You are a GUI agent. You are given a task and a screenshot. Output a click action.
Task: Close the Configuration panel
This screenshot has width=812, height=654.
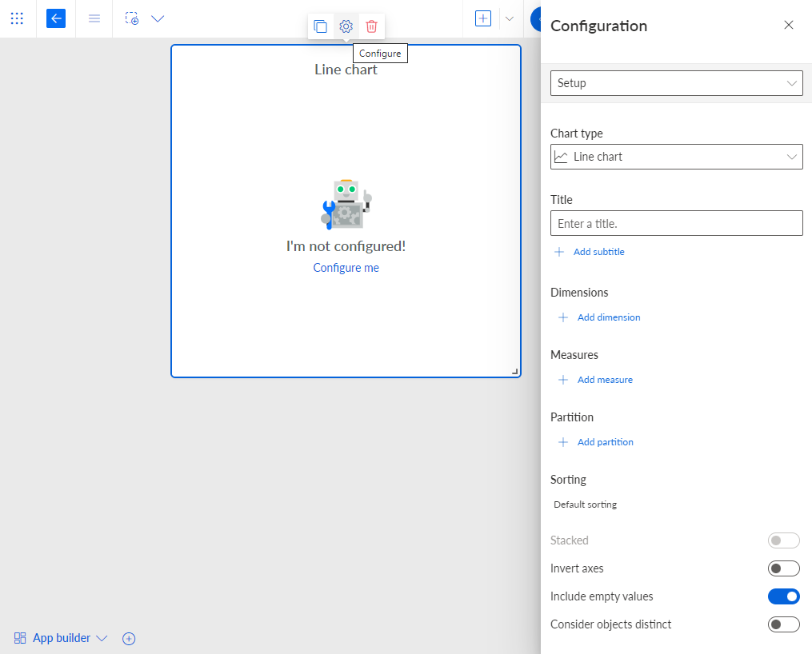(789, 25)
